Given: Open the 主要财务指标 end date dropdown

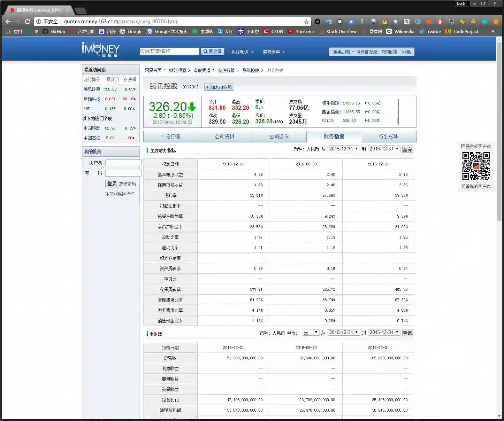Looking at the screenshot, I should click(384, 149).
